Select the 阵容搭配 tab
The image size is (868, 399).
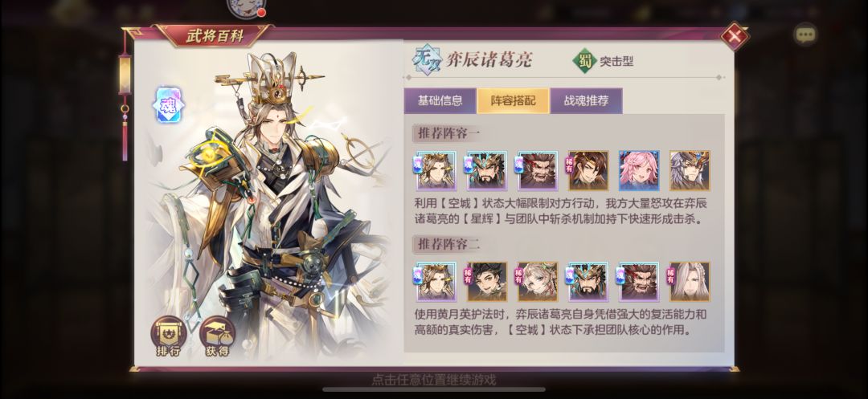tap(514, 100)
